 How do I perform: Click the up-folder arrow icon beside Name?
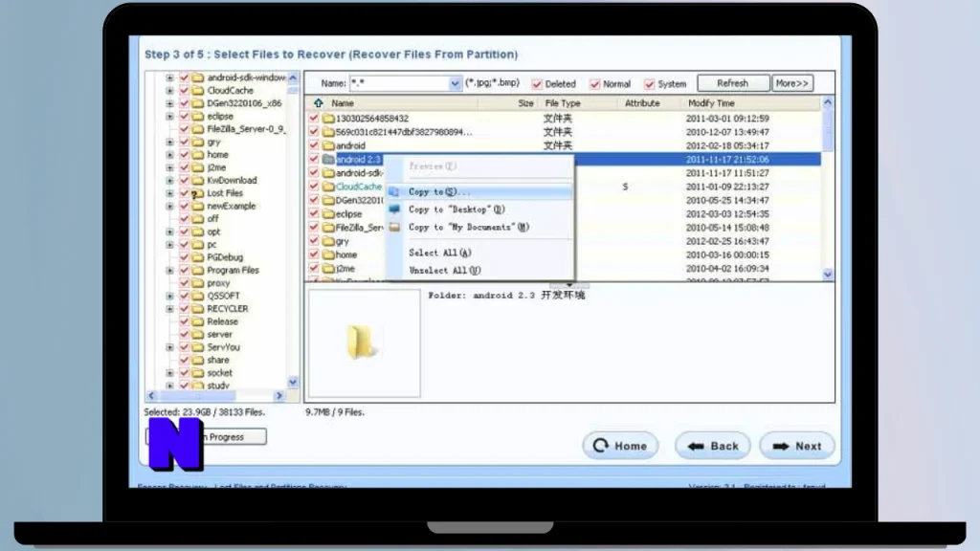pyautogui.click(x=318, y=103)
